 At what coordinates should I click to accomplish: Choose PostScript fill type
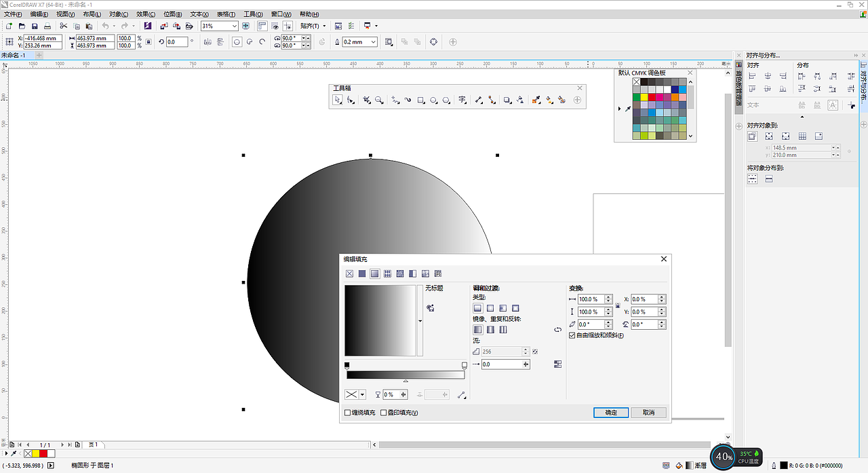pos(438,273)
